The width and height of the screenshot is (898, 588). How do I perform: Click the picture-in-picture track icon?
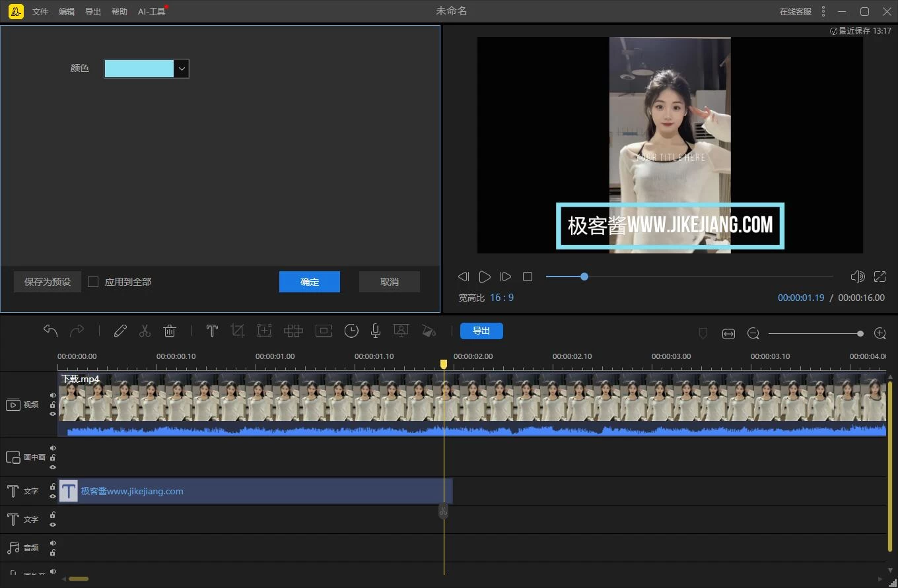point(13,457)
